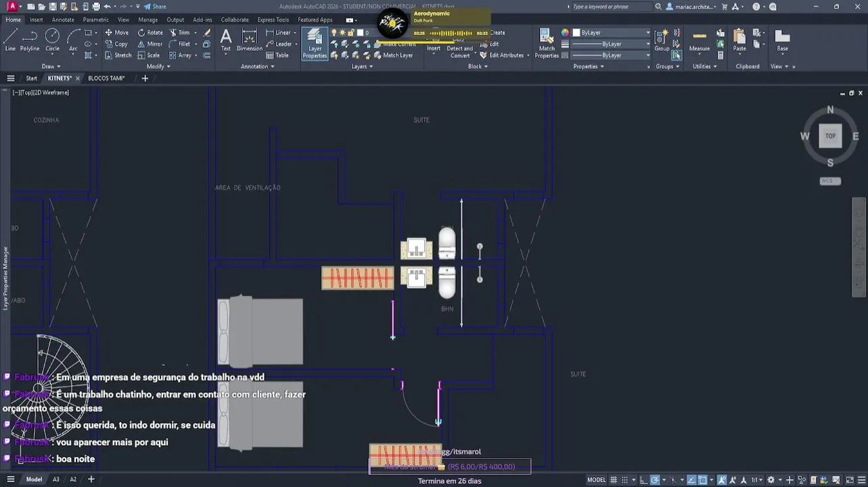This screenshot has width=868, height=487.
Task: Toggle 2D object snap
Action: click(703, 480)
